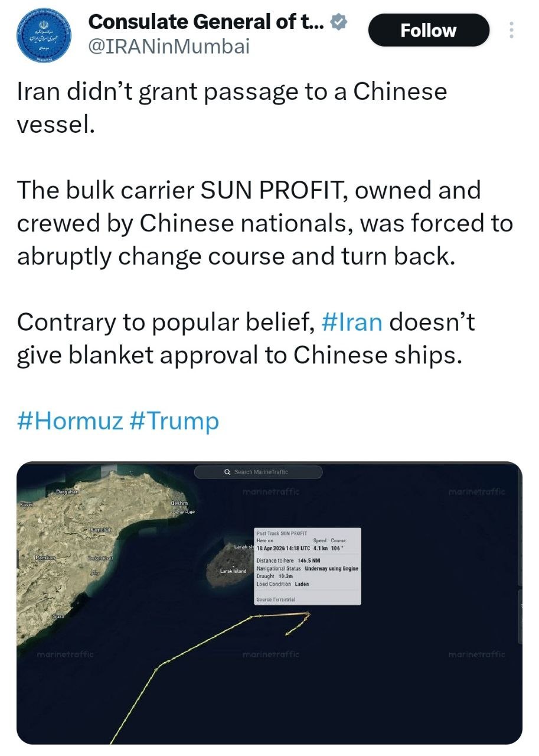
Task: Click the Source Terrestrial text in popup
Action: [276, 599]
